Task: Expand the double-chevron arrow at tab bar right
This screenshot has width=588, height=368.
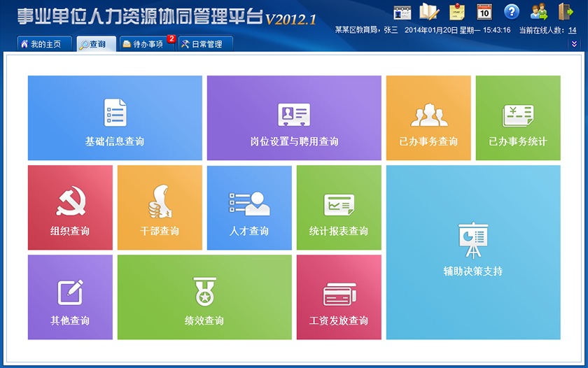Action: 574,44
